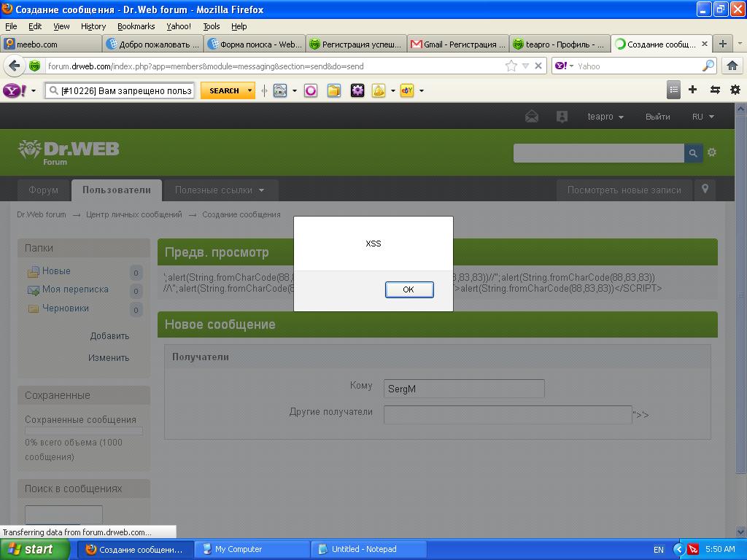Screen dimensions: 747x560
Task: Click the forum notifications person icon
Action: [562, 117]
